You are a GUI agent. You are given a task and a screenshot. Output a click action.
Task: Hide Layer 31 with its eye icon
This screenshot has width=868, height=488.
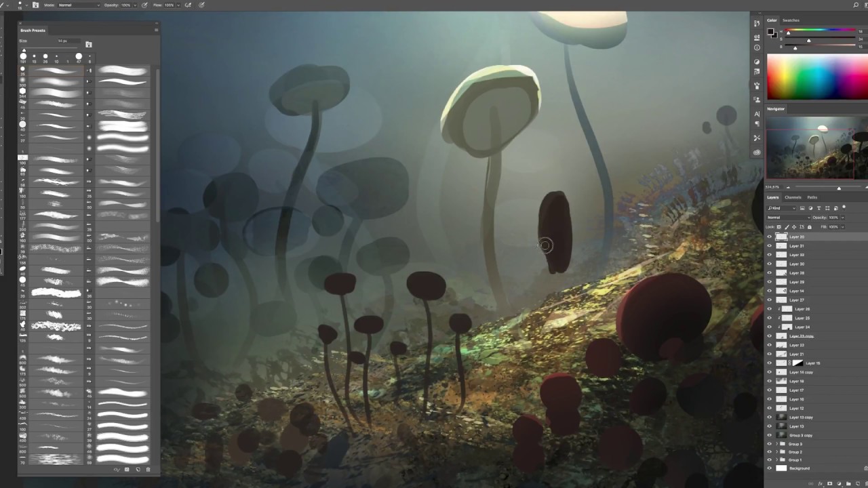pyautogui.click(x=769, y=245)
